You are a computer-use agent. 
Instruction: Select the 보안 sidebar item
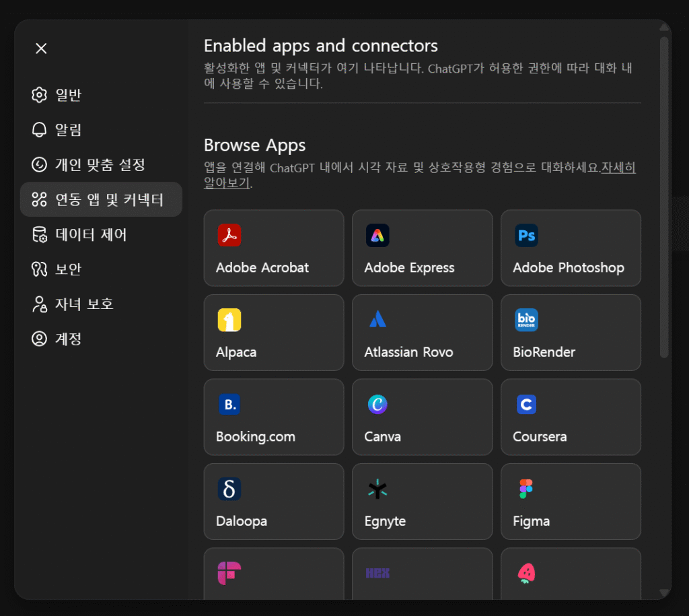(67, 269)
